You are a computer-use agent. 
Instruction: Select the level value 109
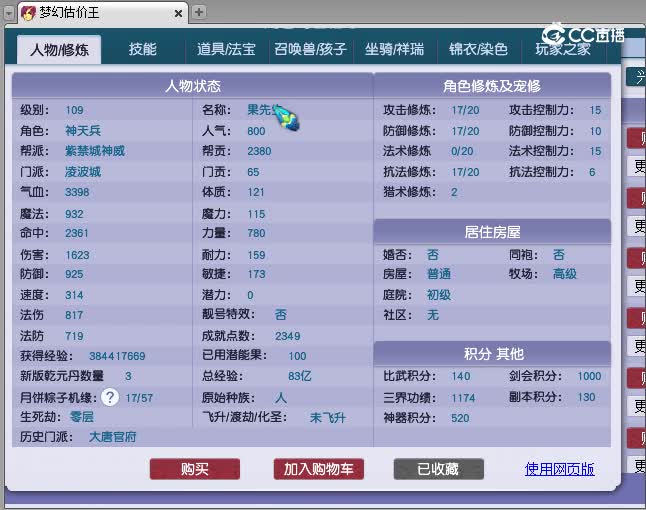74,110
